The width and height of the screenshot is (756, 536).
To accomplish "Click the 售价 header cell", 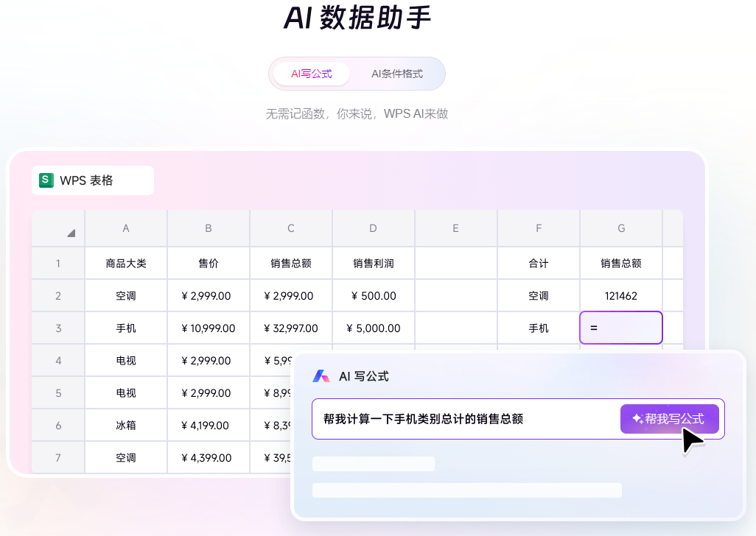I will point(209,264).
